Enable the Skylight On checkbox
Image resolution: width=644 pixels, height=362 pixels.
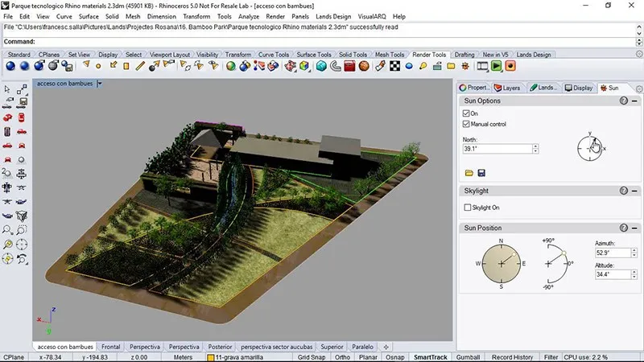[467, 208]
